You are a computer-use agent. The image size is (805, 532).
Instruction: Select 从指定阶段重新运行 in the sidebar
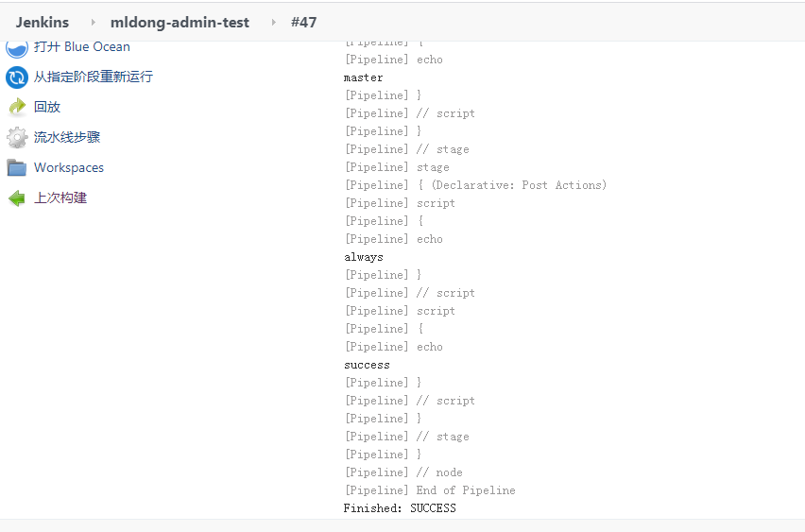click(93, 77)
